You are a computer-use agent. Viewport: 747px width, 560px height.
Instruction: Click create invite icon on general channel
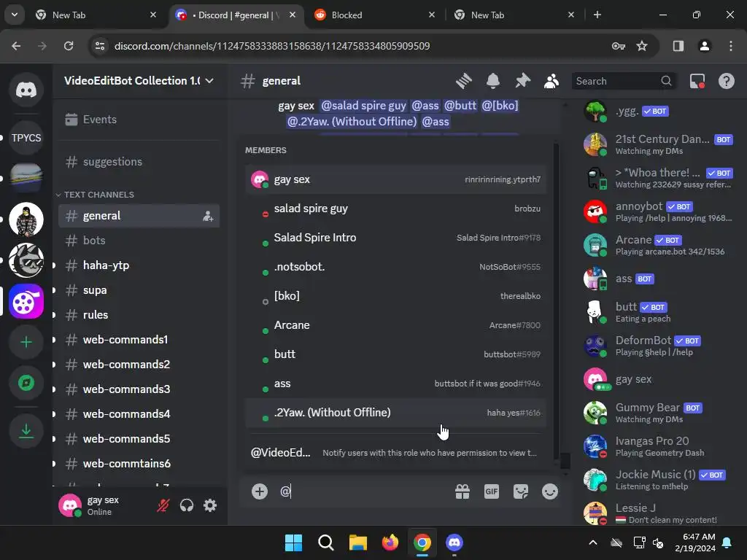click(x=208, y=216)
